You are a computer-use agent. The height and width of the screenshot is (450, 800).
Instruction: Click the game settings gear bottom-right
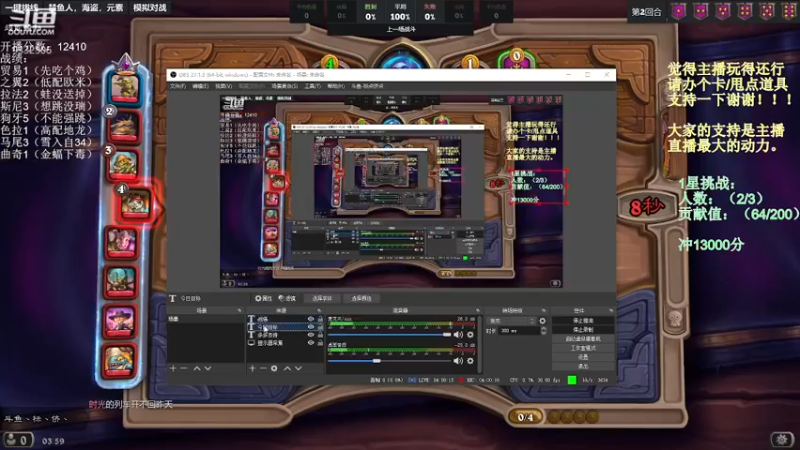[782, 439]
